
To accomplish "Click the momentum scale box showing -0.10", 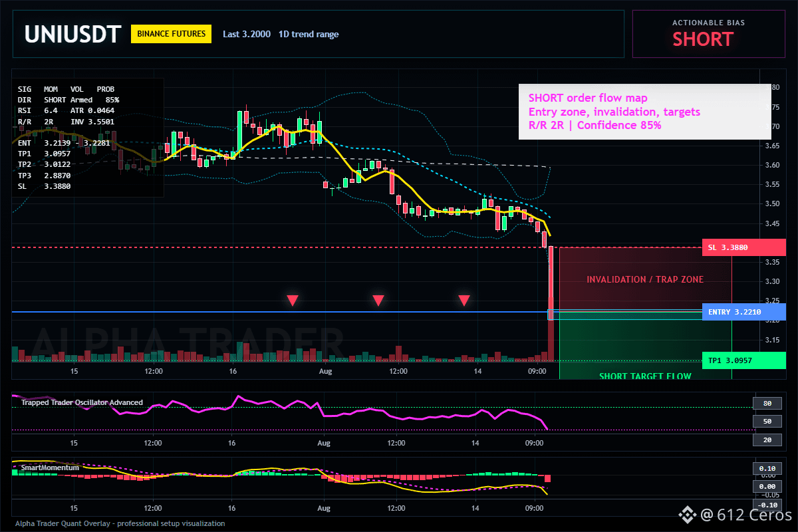I will [x=767, y=505].
